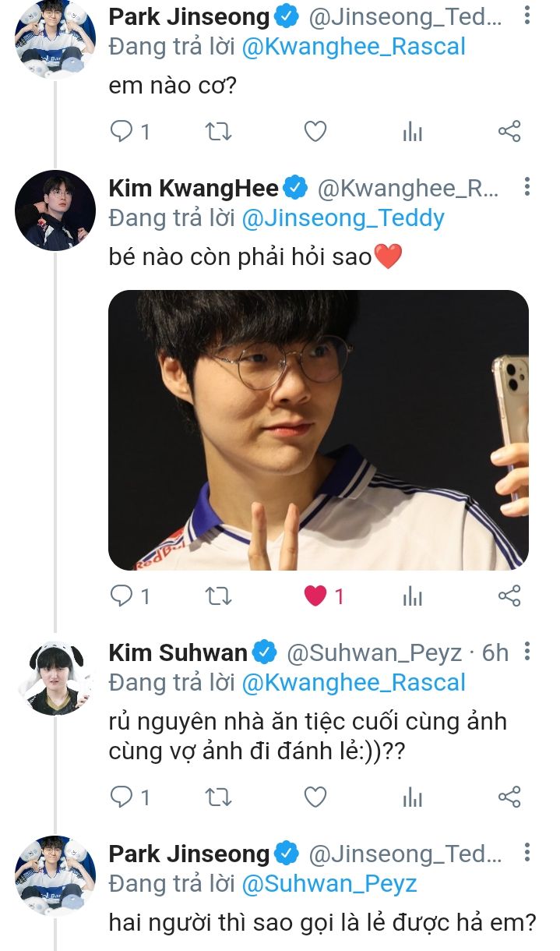Open @Kwanghee_Rascal mention link in first tweet
This screenshot has width=560, height=951.
[x=354, y=47]
